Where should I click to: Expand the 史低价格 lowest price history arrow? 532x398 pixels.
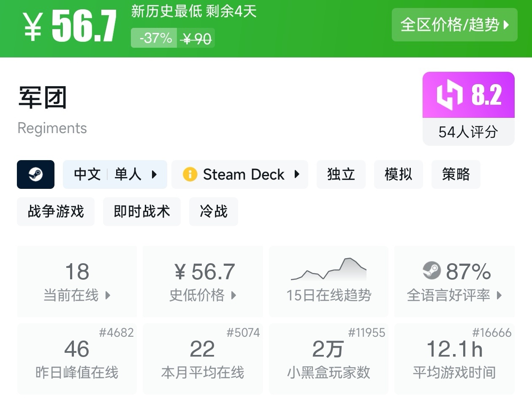tap(233, 295)
